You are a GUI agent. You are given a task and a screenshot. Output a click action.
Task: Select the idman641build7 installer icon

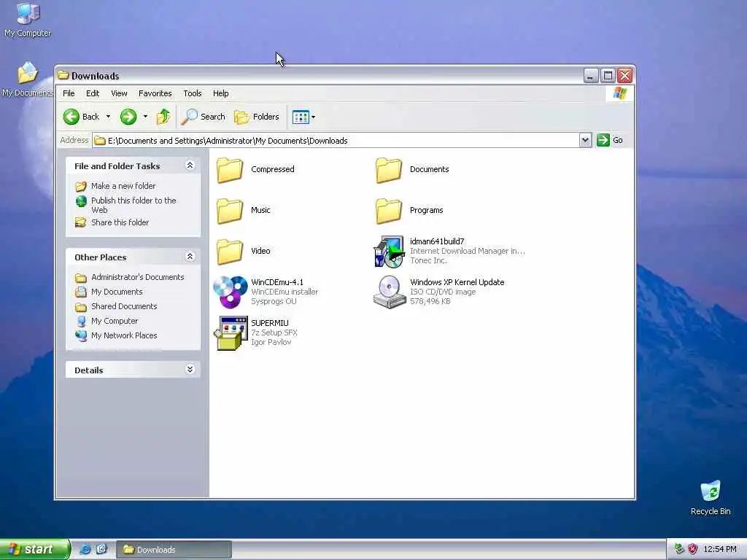pos(389,252)
